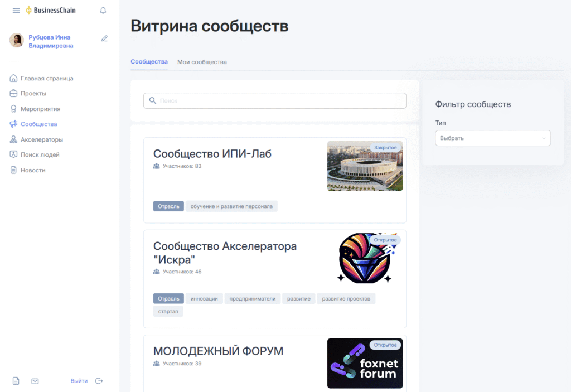571x392 pixels.
Task: Click the BusinessChain logo
Action: (51, 11)
